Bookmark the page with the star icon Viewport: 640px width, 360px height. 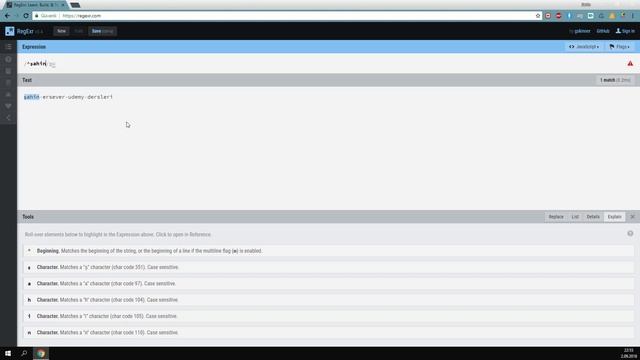(x=538, y=16)
